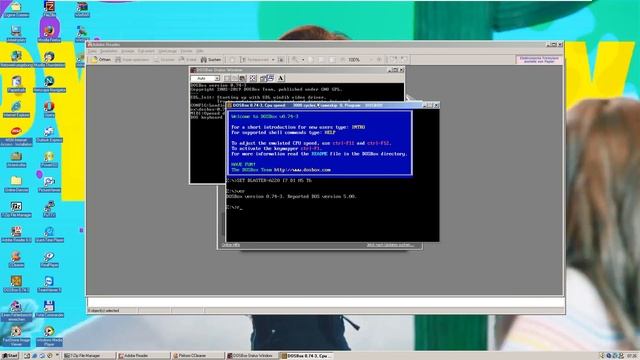The width and height of the screenshot is (640, 360).
Task: Click Mark icon in DOSBox Status toolbar
Action: coord(227,78)
